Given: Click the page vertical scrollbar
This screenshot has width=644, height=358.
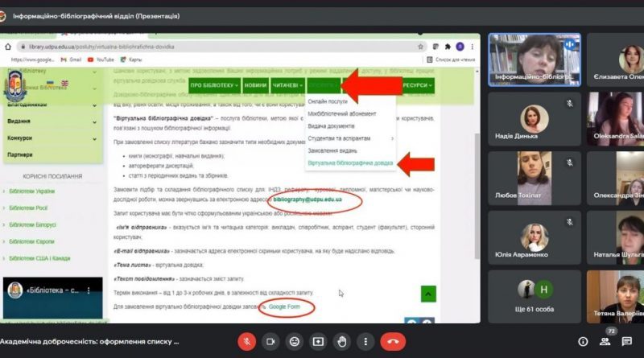Looking at the screenshot, I should pos(477,195).
